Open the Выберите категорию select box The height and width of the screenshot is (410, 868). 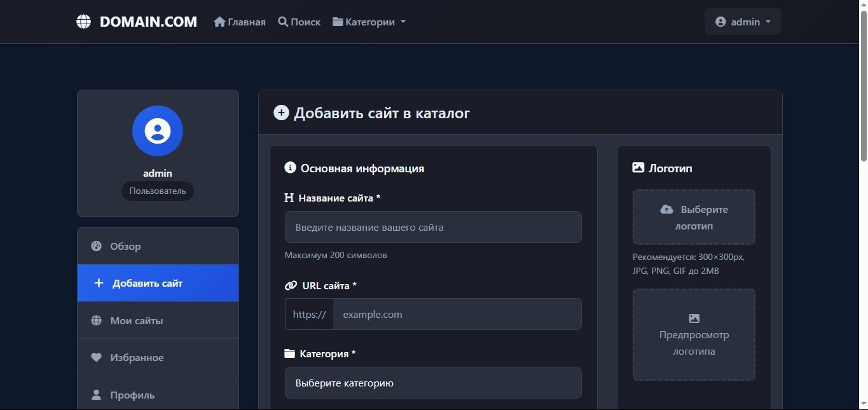[432, 383]
